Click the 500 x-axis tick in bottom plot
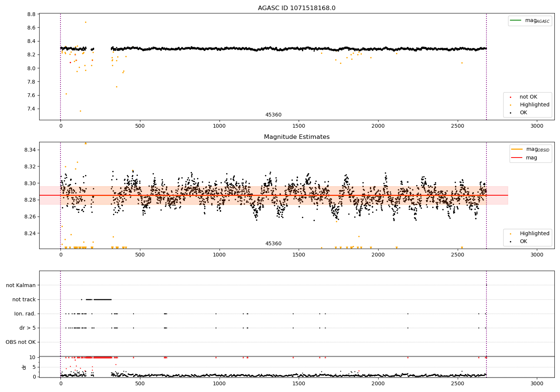 click(140, 383)
